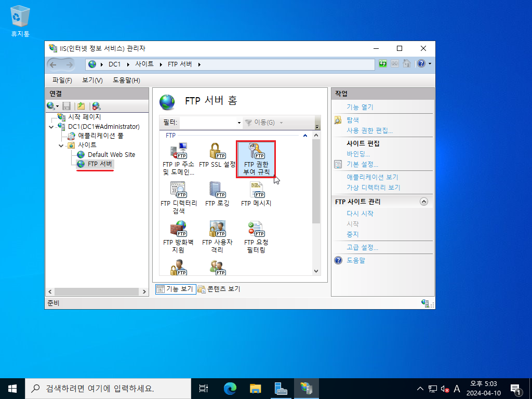The image size is (532, 399).
Task: Select FTP 서버 site in tree
Action: [x=100, y=164]
